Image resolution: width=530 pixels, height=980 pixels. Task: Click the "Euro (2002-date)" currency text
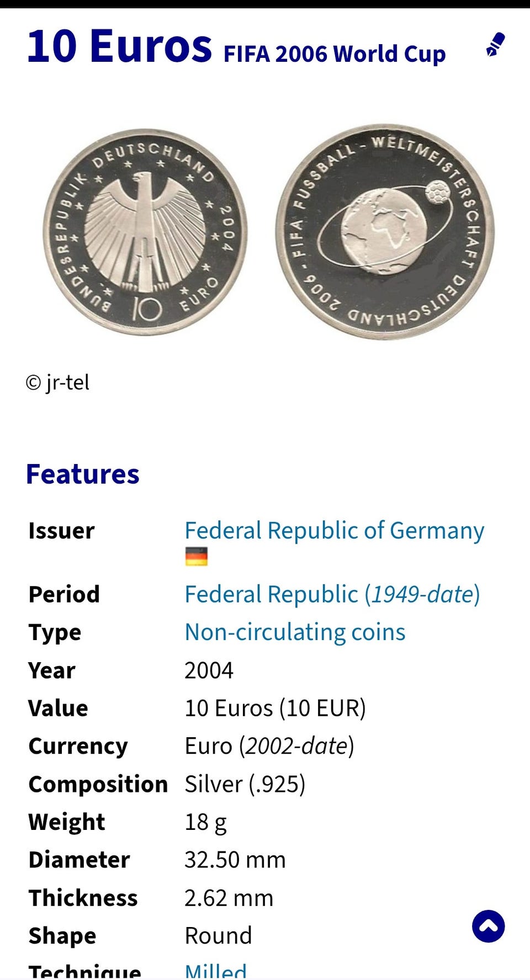pyautogui.click(x=269, y=746)
